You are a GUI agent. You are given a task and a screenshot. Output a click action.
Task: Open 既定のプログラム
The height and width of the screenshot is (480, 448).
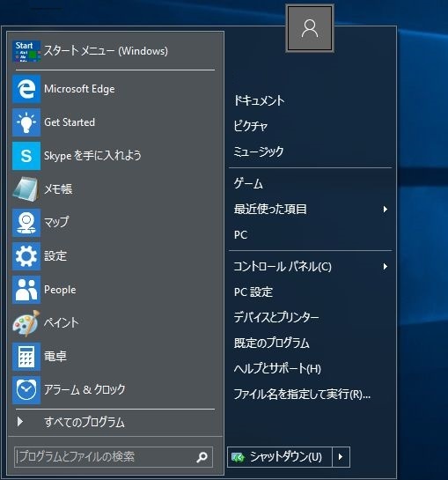pos(272,343)
